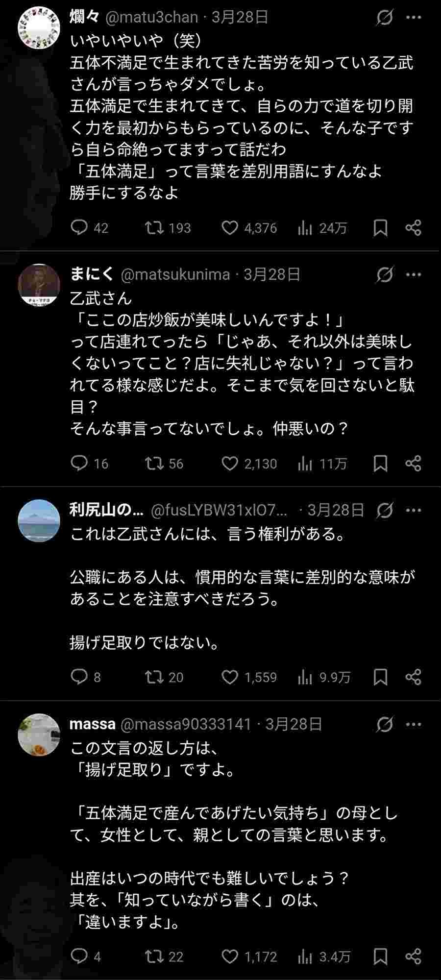
Task: Bookmark the post with 1,559 likes
Action: point(380,677)
